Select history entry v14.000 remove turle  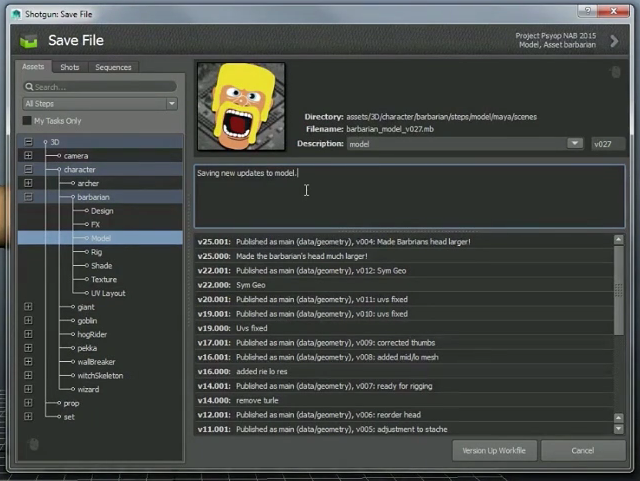tap(404, 401)
